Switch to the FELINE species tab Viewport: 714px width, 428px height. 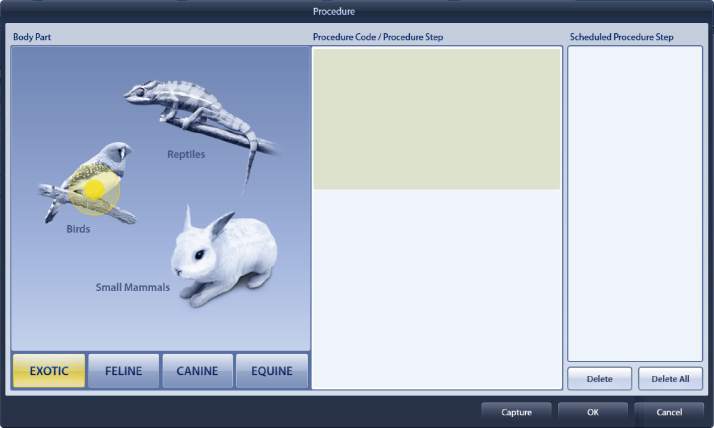click(x=123, y=371)
